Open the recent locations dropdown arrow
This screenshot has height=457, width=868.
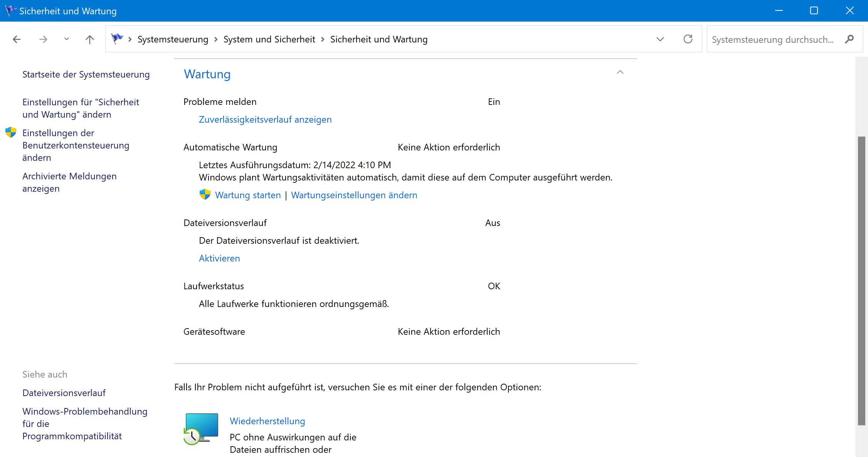pos(67,39)
